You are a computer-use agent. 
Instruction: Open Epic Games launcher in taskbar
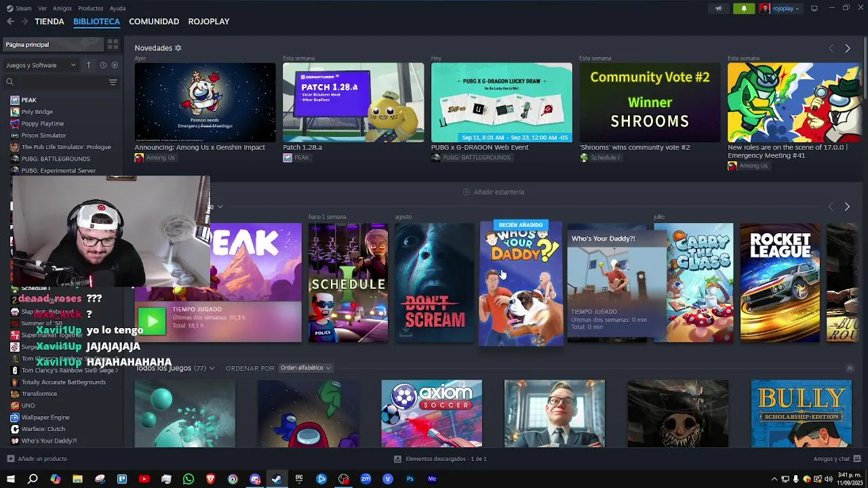coord(299,479)
